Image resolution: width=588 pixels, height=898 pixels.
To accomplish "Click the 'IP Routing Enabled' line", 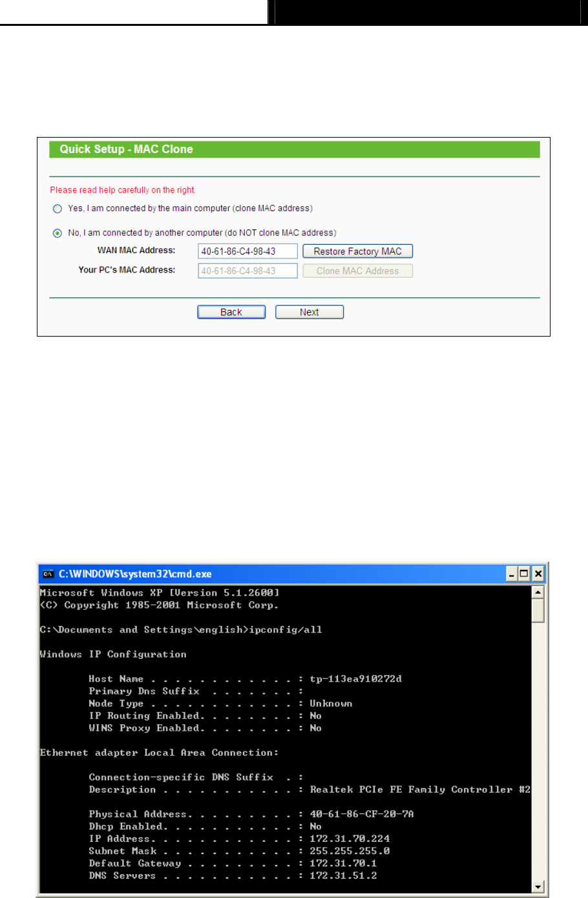I will pos(205,716).
